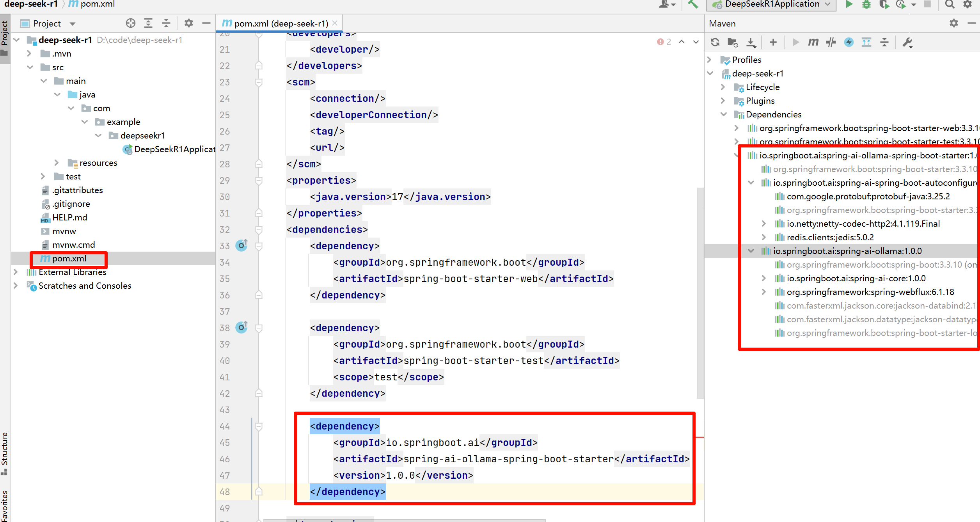Collapse the src folder in project tree
Image resolution: width=980 pixels, height=522 pixels.
click(30, 67)
